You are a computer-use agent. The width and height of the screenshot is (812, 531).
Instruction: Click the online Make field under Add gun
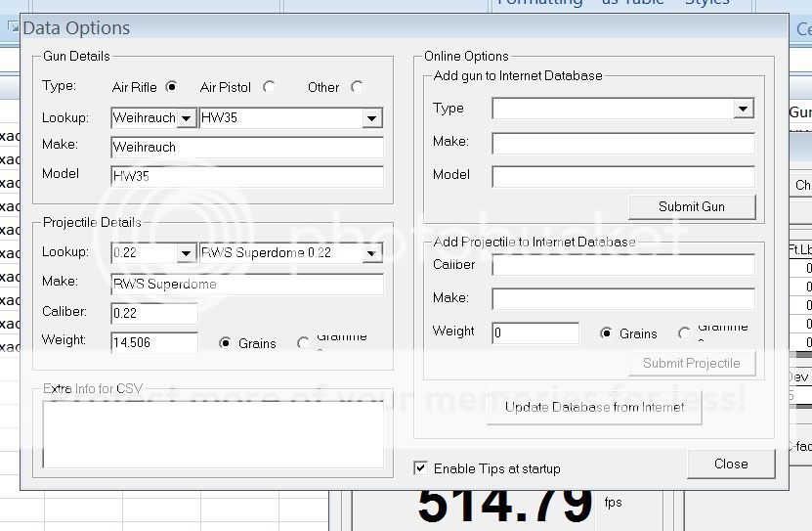point(623,144)
